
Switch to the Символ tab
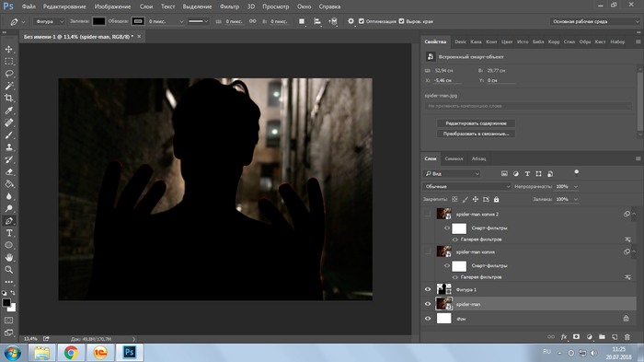[454, 158]
